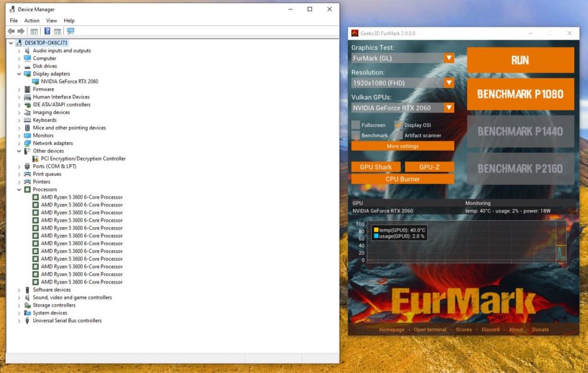Click the Universal Serial Bus controllers icon
This screenshot has height=373, width=588.
(x=27, y=321)
